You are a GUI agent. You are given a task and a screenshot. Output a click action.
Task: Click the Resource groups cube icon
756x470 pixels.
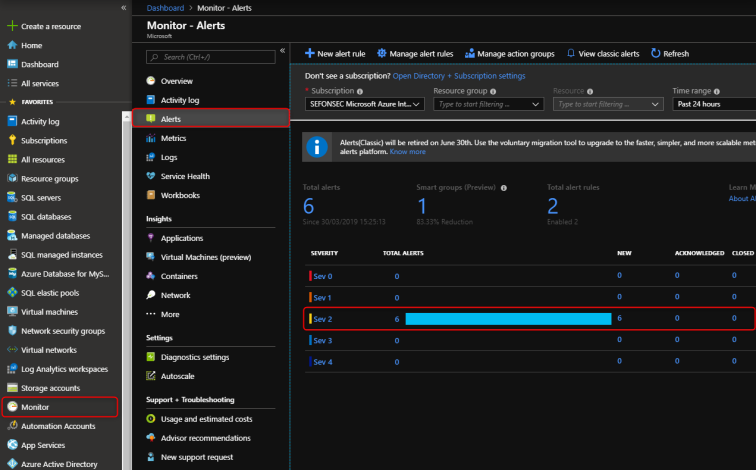pyautogui.click(x=12, y=178)
